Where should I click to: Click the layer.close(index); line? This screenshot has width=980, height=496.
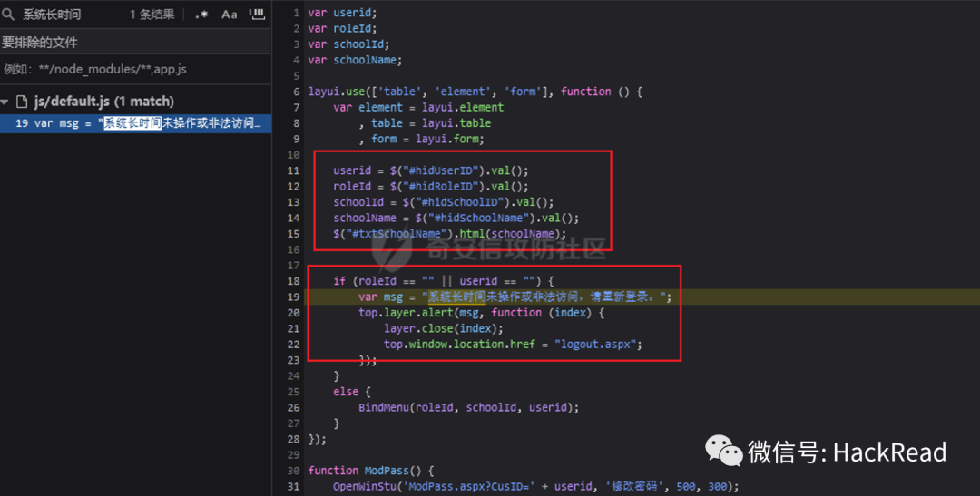pyautogui.click(x=444, y=328)
